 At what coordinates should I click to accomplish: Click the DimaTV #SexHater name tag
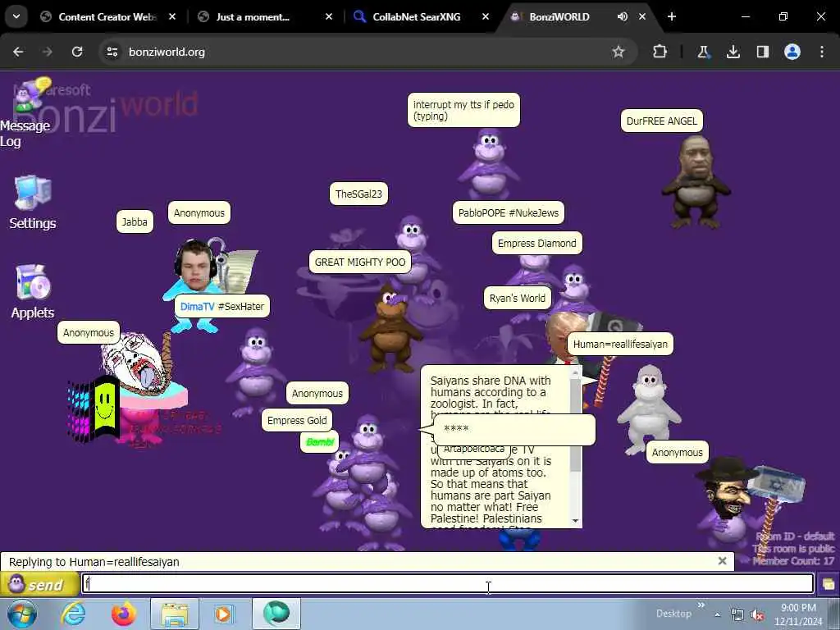[x=221, y=307]
